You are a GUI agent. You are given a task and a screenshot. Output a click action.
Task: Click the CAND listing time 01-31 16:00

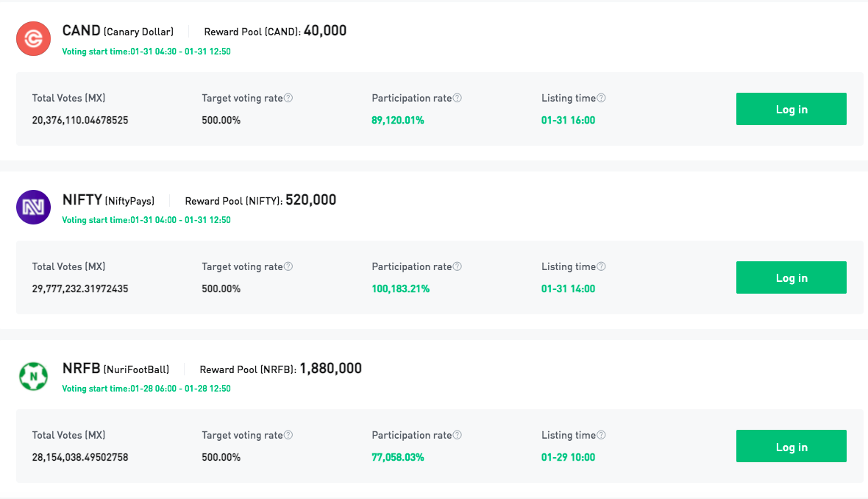coord(568,120)
